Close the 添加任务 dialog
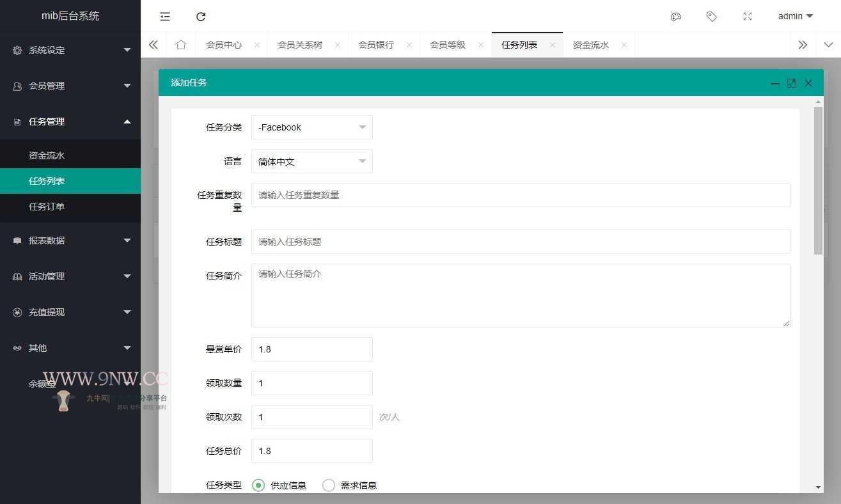841x504 pixels. coord(808,83)
